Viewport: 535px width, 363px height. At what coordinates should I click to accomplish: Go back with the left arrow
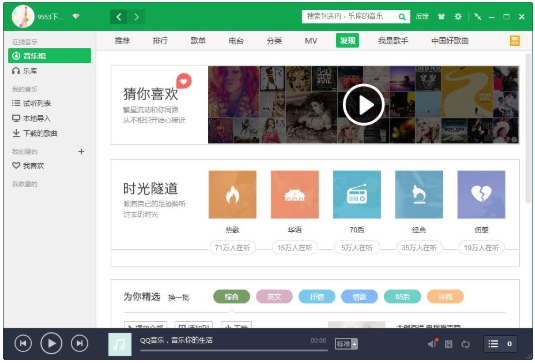tap(119, 16)
